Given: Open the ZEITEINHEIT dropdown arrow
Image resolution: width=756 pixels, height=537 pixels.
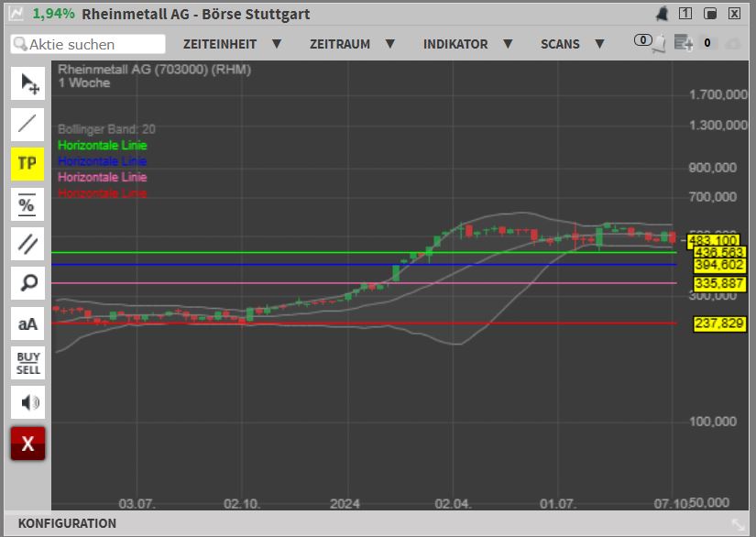Looking at the screenshot, I should [277, 44].
